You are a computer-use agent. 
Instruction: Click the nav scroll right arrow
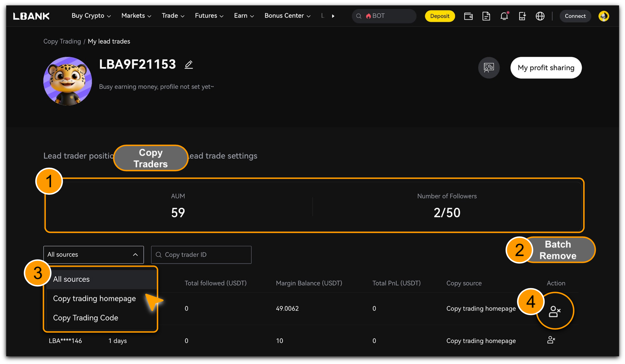coord(333,16)
